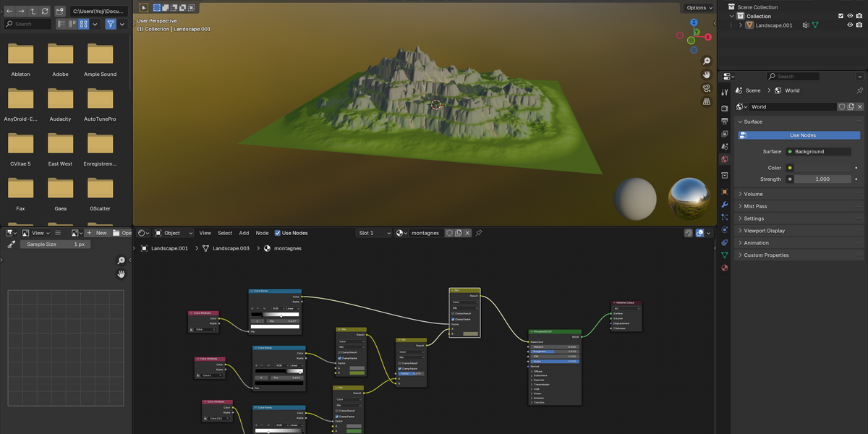Open file display settings dropdown arrow
Viewport: 868px width, 434px height.
95,24
